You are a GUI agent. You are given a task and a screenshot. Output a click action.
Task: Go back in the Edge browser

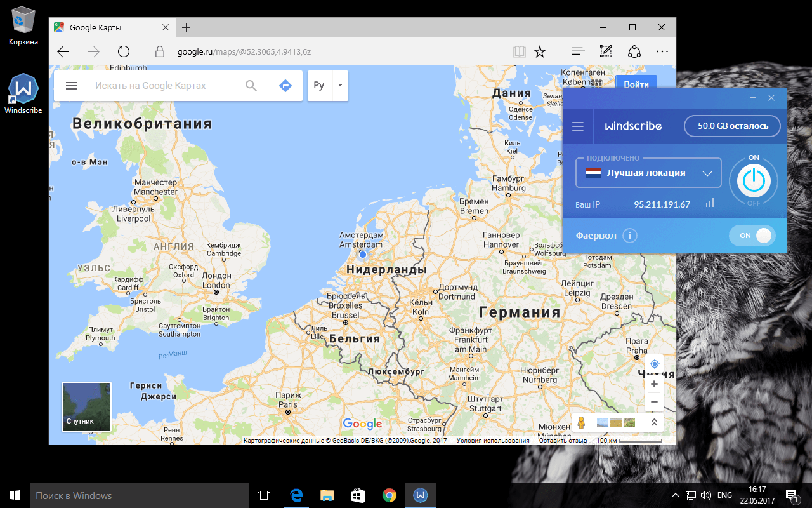pos(63,52)
